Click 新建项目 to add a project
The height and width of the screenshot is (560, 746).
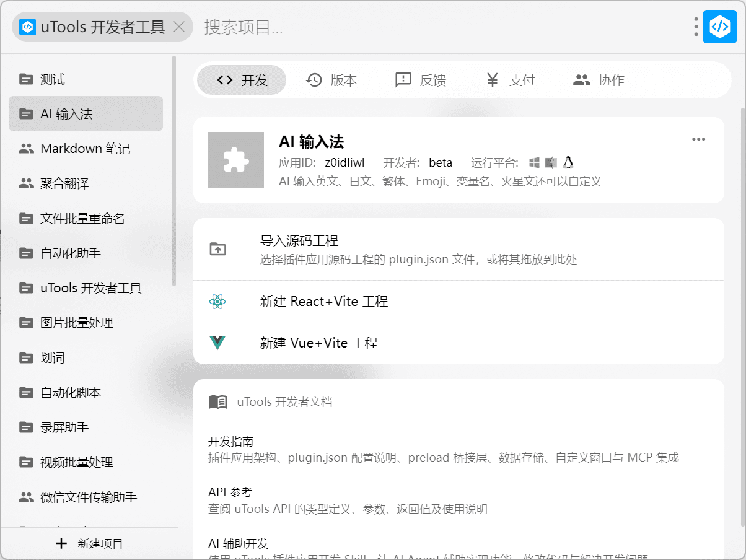click(89, 544)
